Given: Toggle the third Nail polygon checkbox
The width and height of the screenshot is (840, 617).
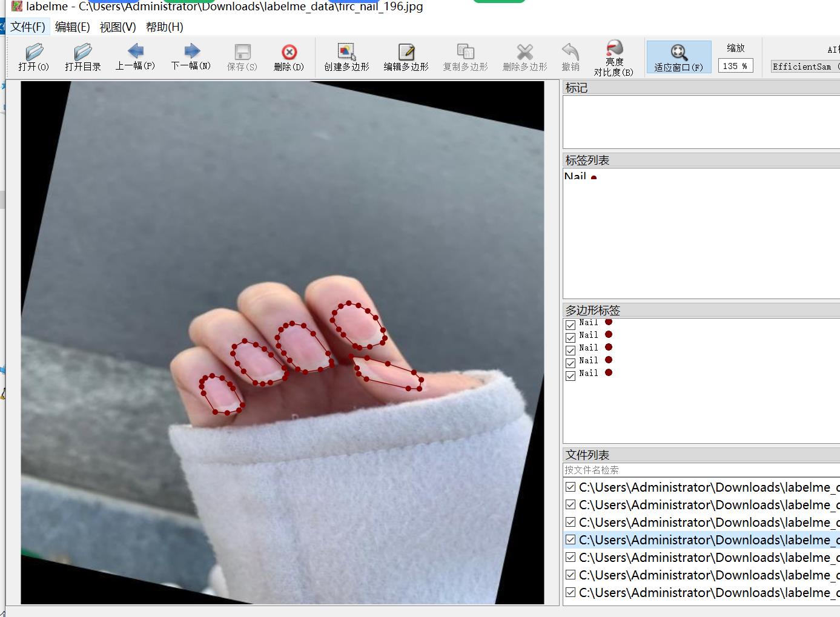Looking at the screenshot, I should pos(570,350).
